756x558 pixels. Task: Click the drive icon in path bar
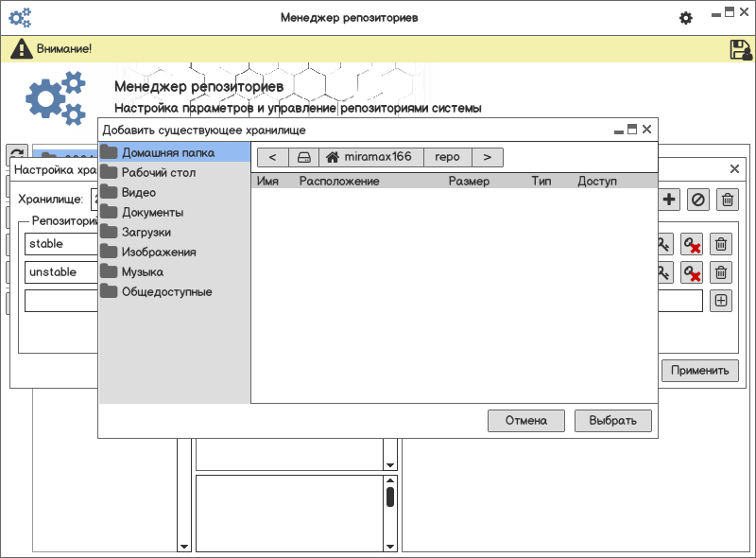303,157
